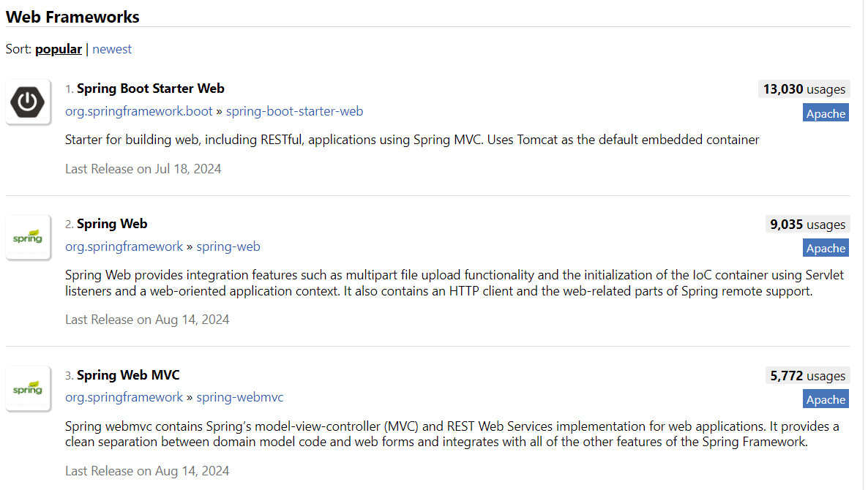Click the org.springframework group link for Spring Web MVC
The width and height of the screenshot is (868, 490).
pos(124,397)
